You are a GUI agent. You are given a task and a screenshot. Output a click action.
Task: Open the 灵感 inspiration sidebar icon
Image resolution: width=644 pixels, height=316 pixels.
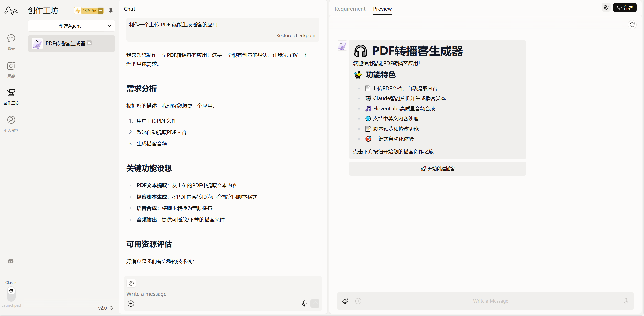[11, 70]
